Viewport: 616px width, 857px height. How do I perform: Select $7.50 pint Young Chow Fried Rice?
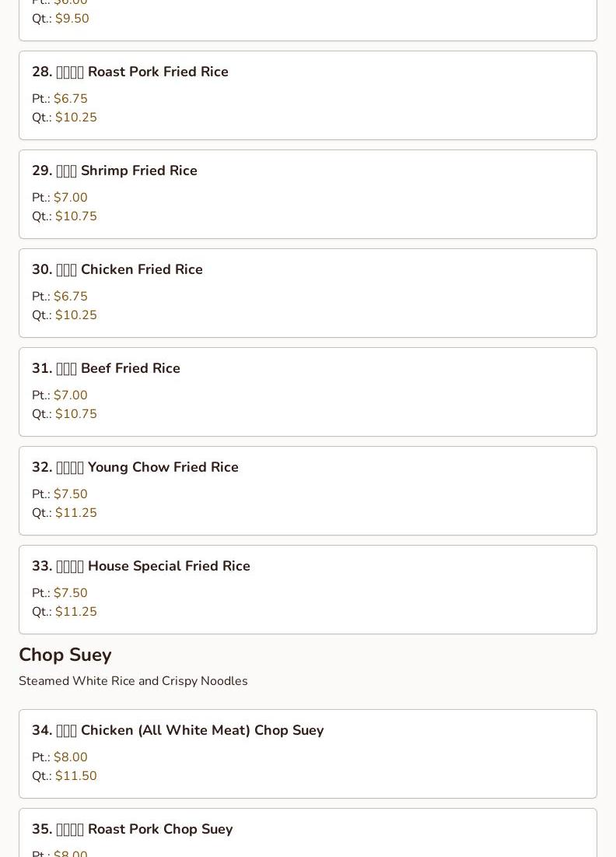70,494
